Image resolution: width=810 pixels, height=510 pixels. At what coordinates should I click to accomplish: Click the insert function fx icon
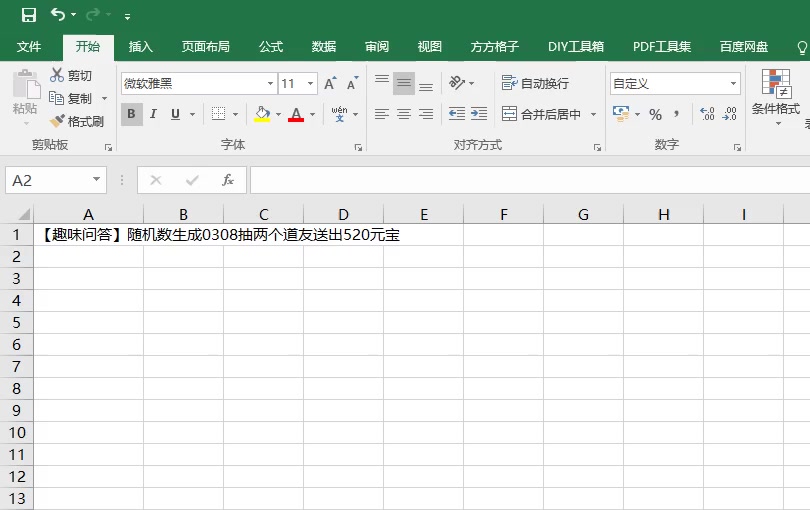pyautogui.click(x=228, y=180)
